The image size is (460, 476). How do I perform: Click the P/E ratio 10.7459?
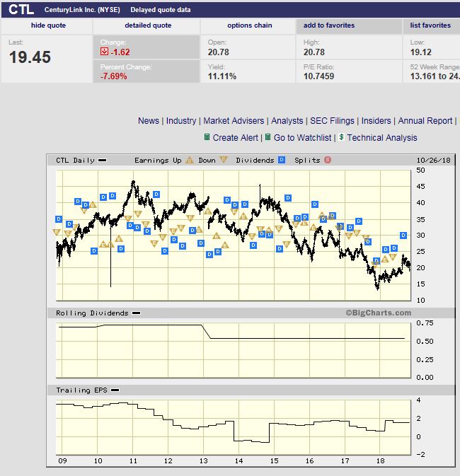[318, 76]
